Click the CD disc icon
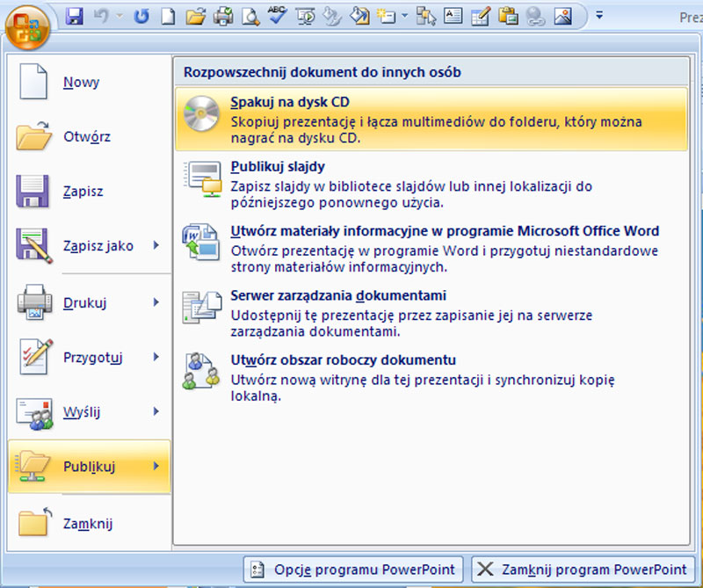 click(x=201, y=114)
